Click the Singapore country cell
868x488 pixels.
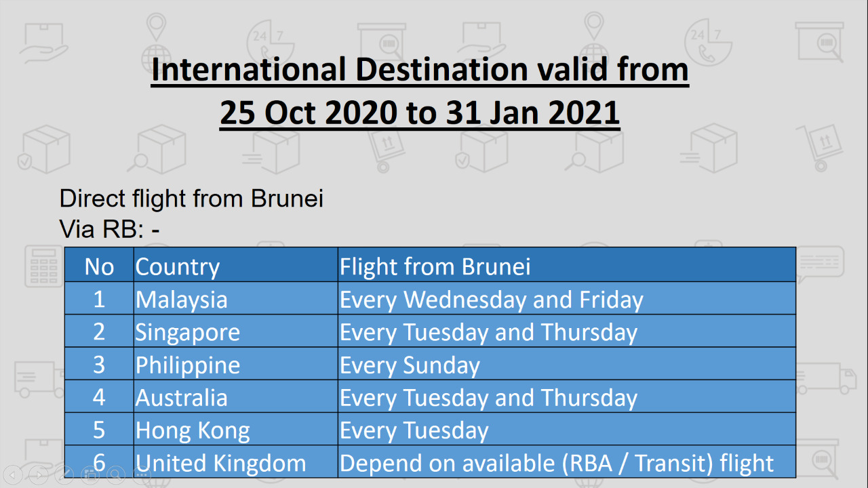pyautogui.click(x=236, y=331)
